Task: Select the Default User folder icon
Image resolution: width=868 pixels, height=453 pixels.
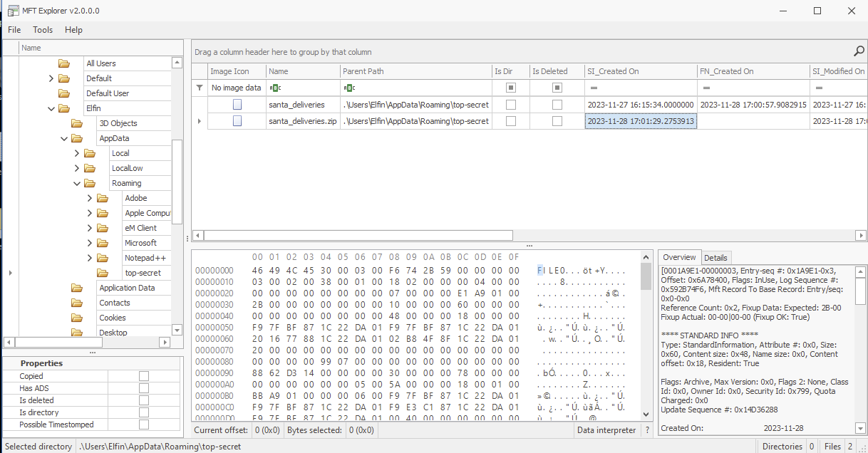Action: pyautogui.click(x=64, y=93)
